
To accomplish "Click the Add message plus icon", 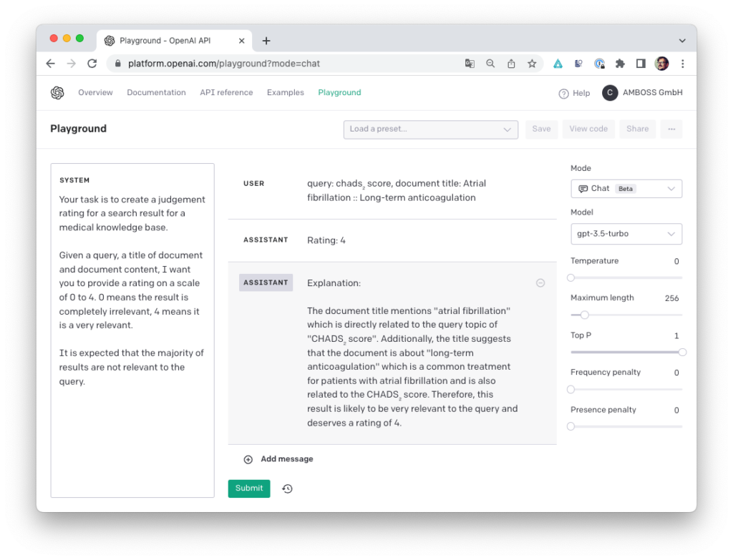I will [x=248, y=460].
